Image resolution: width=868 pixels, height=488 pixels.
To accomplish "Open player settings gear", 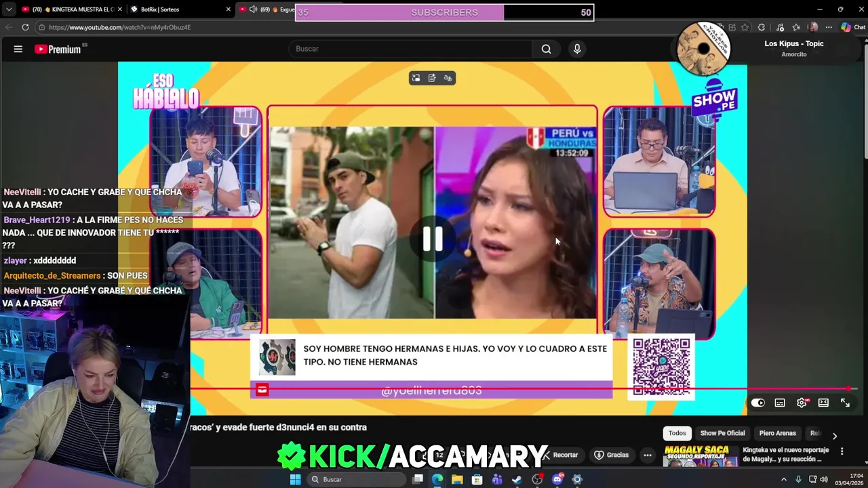I will 802,403.
